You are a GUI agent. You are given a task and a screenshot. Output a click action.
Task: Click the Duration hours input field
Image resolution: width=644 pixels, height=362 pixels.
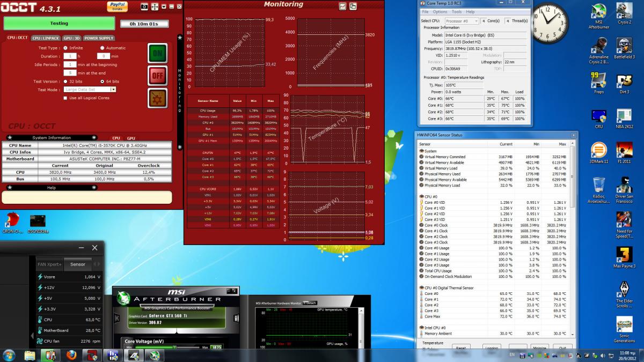(69, 56)
